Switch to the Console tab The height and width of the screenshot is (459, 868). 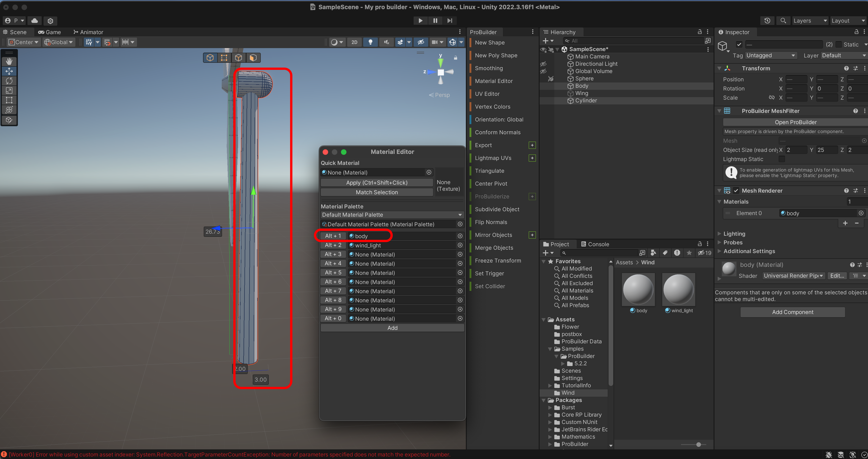tap(595, 244)
